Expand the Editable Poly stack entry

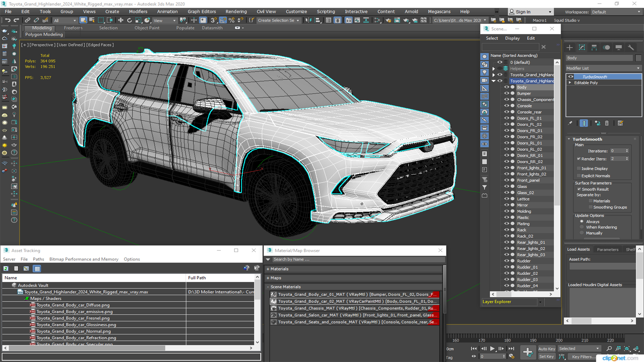click(x=570, y=83)
